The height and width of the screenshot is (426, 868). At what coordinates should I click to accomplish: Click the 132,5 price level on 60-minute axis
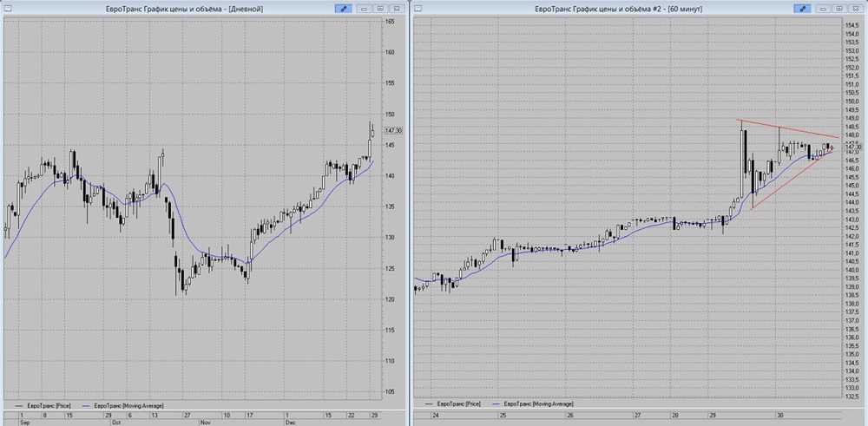click(852, 397)
